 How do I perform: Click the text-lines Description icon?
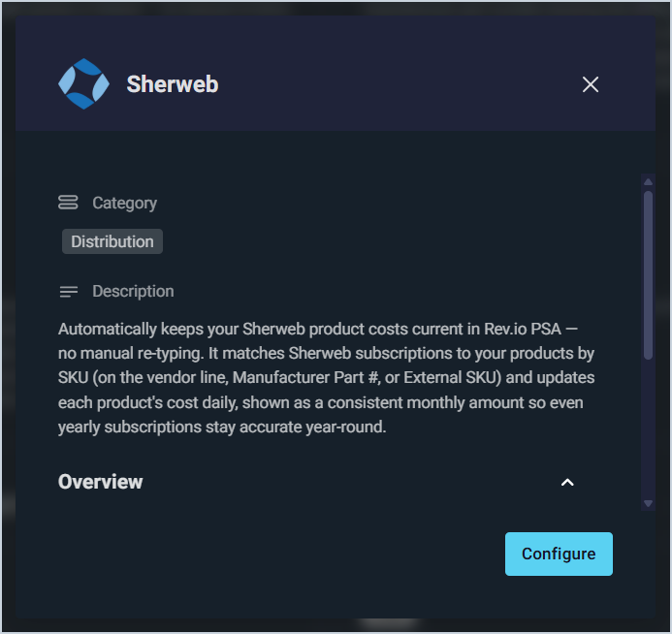(69, 292)
